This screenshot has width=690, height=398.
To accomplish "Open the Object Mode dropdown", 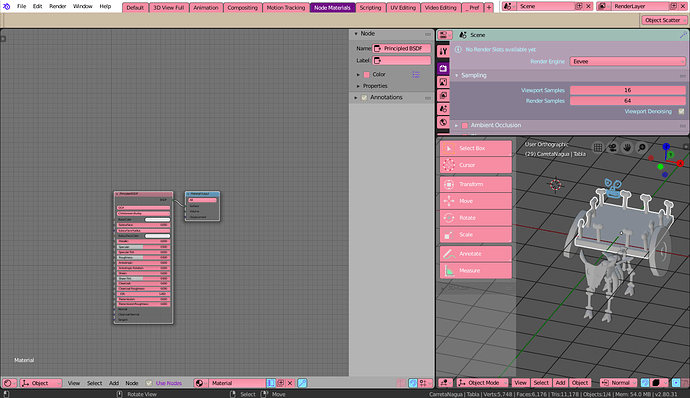I will [x=482, y=383].
